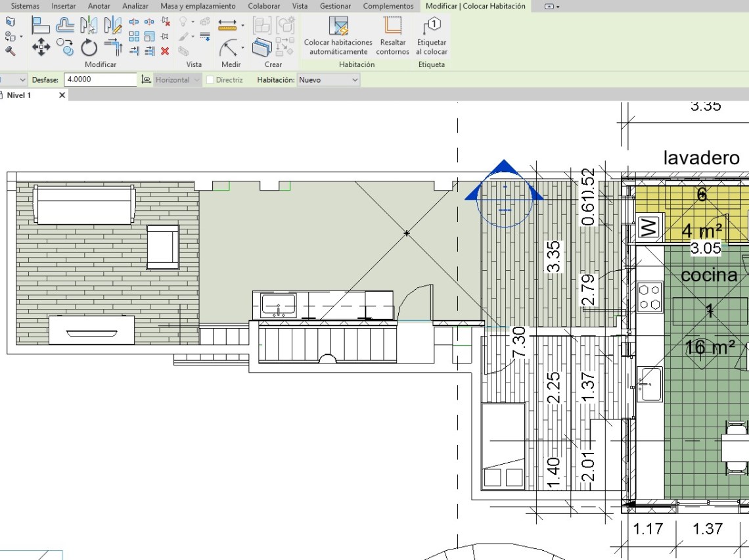
Task: Switch to the Anotar ribbon tab
Action: [99, 6]
